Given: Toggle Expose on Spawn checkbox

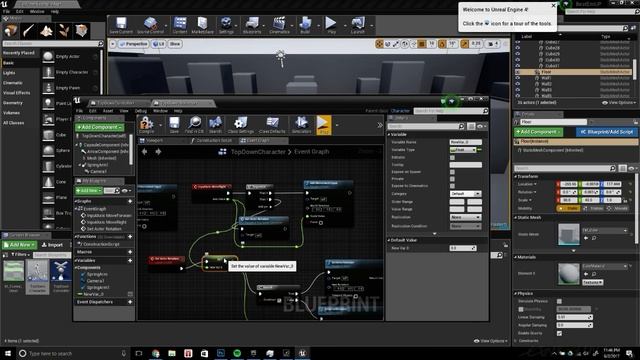Looking at the screenshot, I should [452, 172].
